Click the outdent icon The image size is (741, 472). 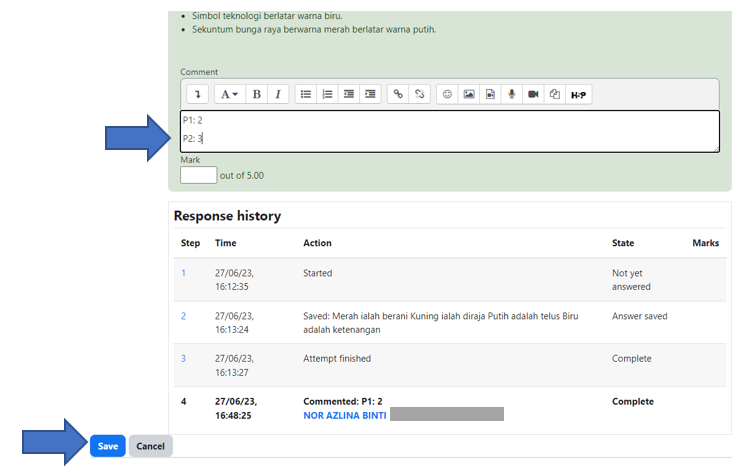tap(349, 94)
